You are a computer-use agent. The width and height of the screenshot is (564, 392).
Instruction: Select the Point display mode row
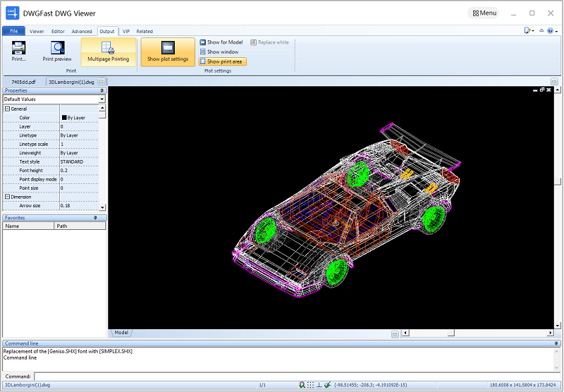click(x=51, y=179)
